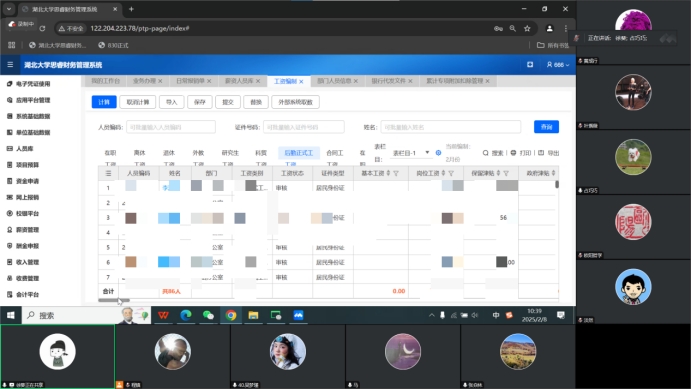Click the 打印 print icon
Viewport: 692px width, 389px height.
point(513,153)
